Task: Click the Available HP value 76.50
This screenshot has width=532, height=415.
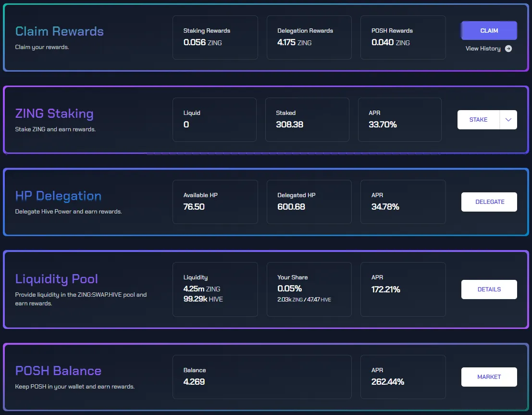Action: tap(194, 207)
